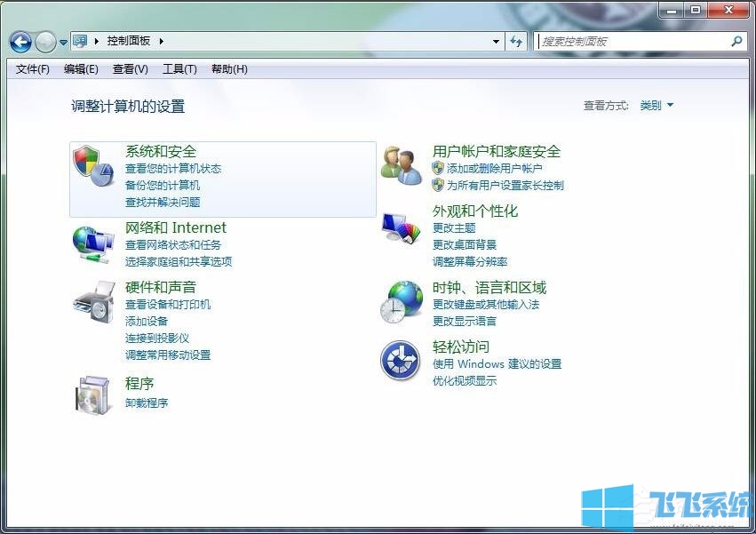Open the Programs category icon
The width and height of the screenshot is (756, 534).
[93, 395]
